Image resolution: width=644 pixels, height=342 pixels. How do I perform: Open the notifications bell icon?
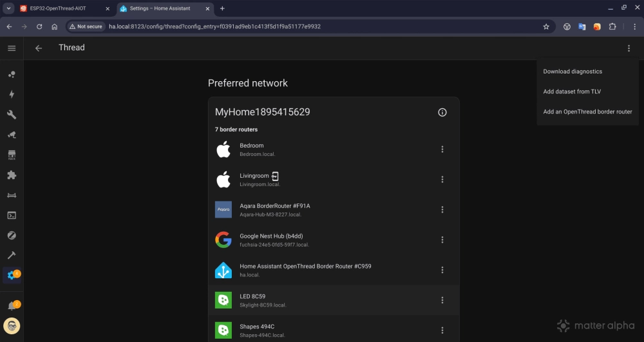pos(12,306)
